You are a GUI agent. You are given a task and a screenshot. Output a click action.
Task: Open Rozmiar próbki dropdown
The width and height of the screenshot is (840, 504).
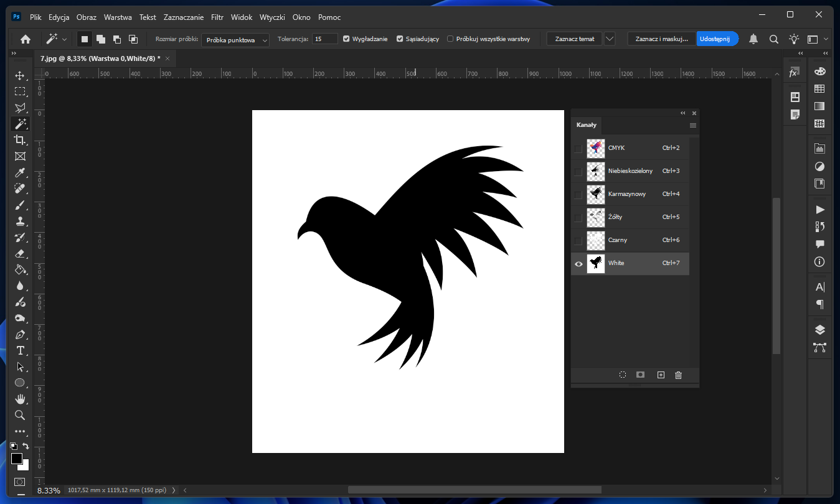(235, 40)
